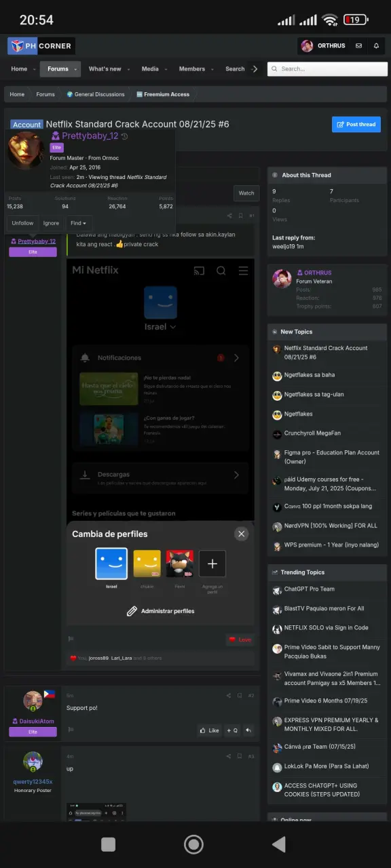Toggle Watch on this thread
The height and width of the screenshot is (868, 391).
click(246, 193)
